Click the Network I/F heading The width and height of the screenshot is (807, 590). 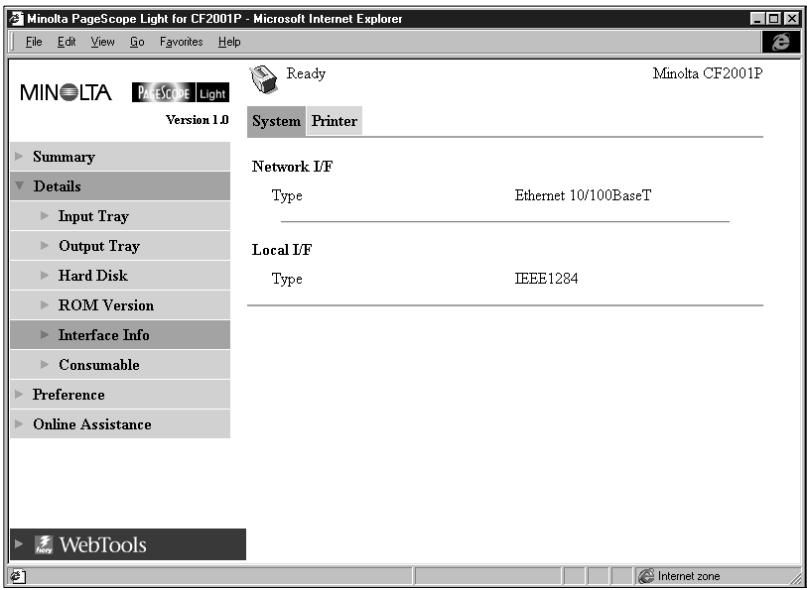[292, 166]
